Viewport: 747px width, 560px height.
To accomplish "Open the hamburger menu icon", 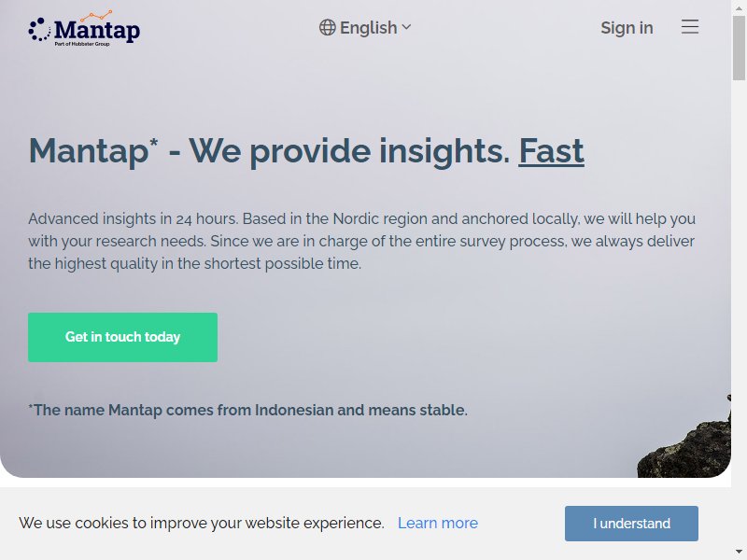I will coord(690,27).
